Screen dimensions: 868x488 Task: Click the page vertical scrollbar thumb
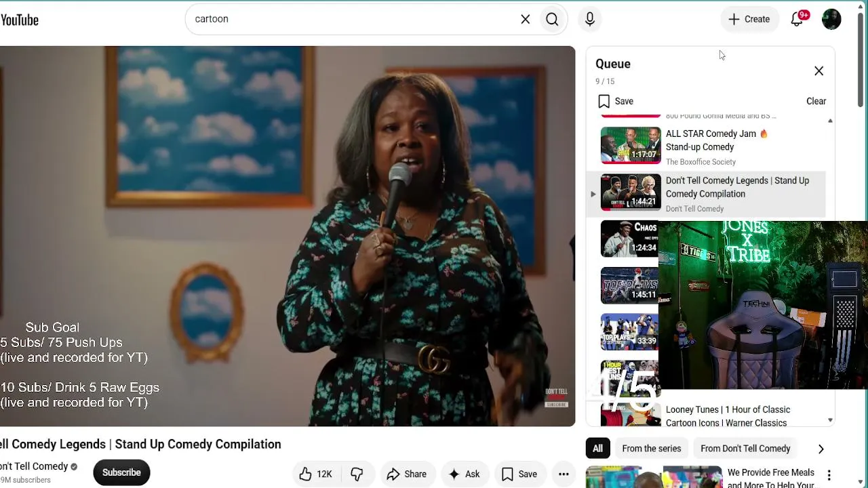coord(861,60)
